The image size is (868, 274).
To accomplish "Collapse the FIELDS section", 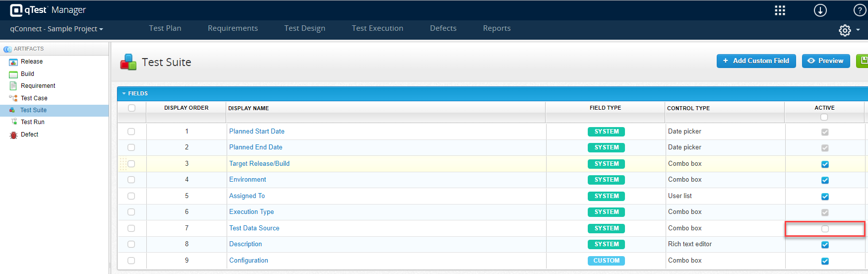I will click(x=124, y=93).
